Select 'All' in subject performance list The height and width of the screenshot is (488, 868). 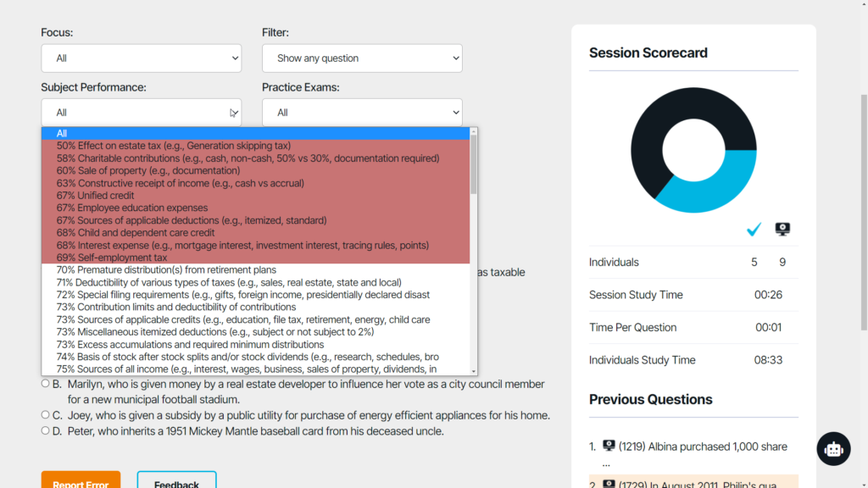coord(254,133)
